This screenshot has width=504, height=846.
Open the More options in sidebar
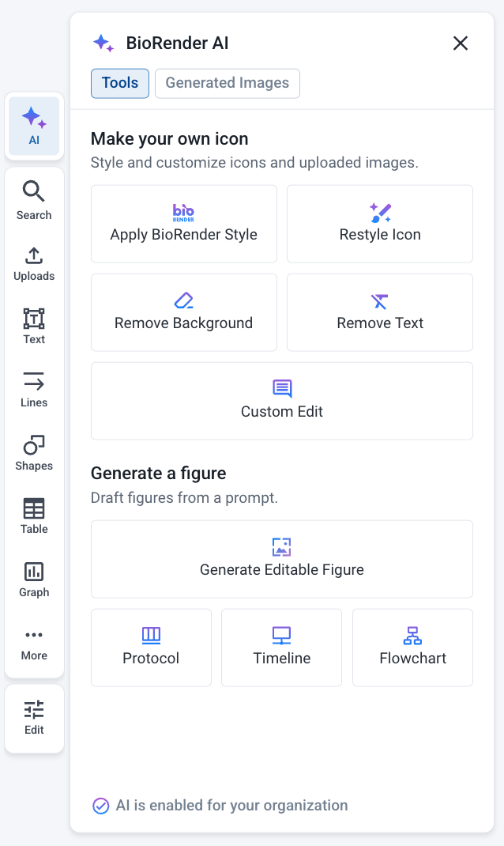(x=34, y=644)
